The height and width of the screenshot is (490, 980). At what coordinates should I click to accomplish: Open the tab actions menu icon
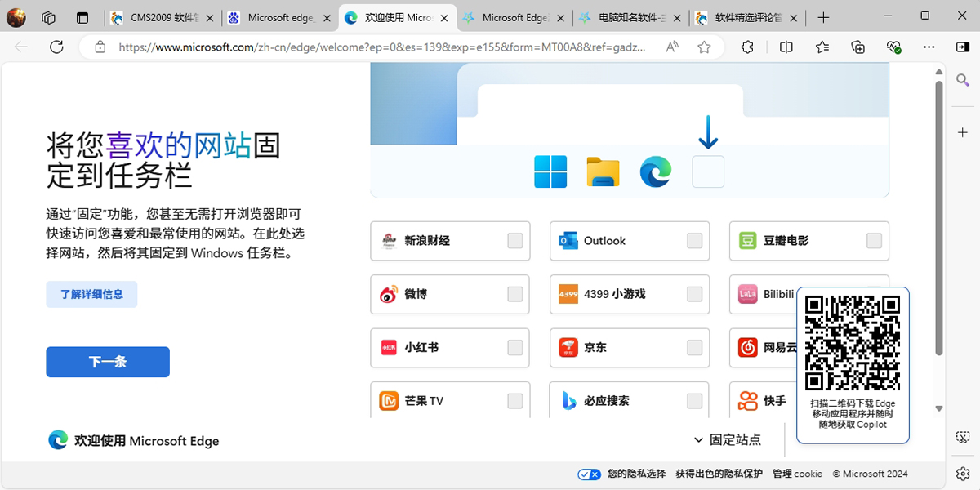(82, 17)
